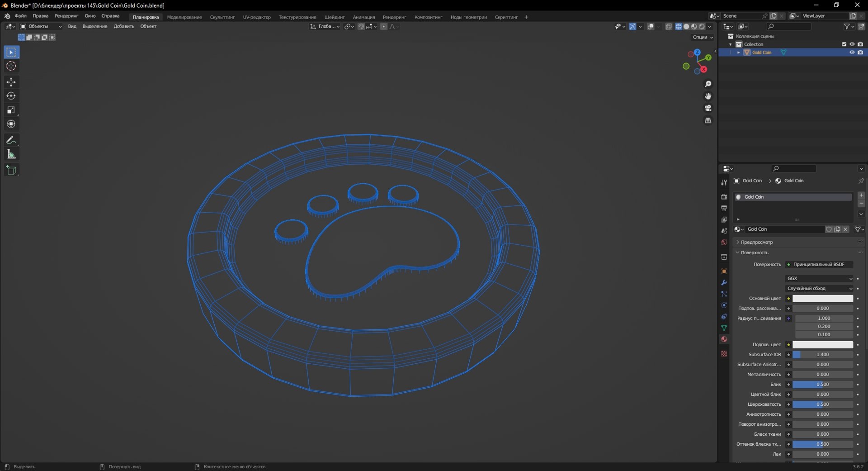Image resolution: width=868 pixels, height=471 pixels.
Task: Open the Physics properties tab
Action: click(x=724, y=305)
